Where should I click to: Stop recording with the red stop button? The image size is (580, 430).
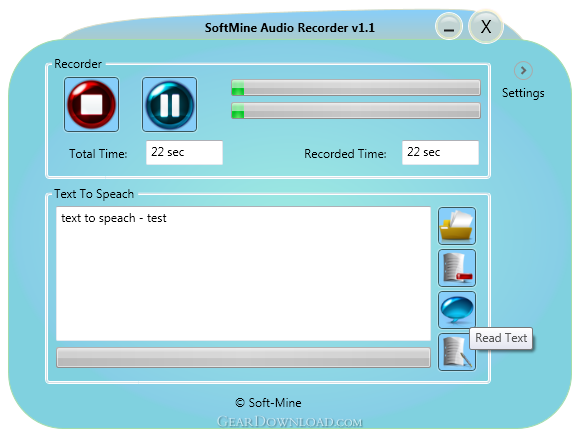[x=91, y=104]
